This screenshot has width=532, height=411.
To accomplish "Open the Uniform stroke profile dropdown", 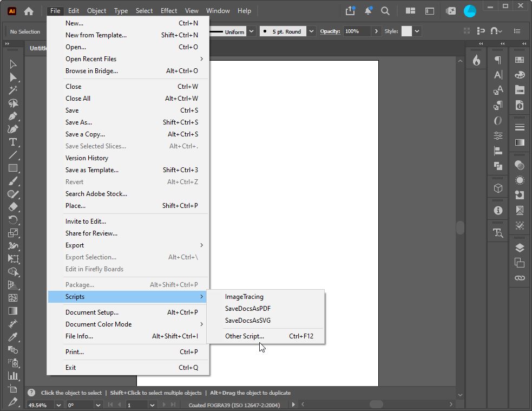I will (x=252, y=31).
